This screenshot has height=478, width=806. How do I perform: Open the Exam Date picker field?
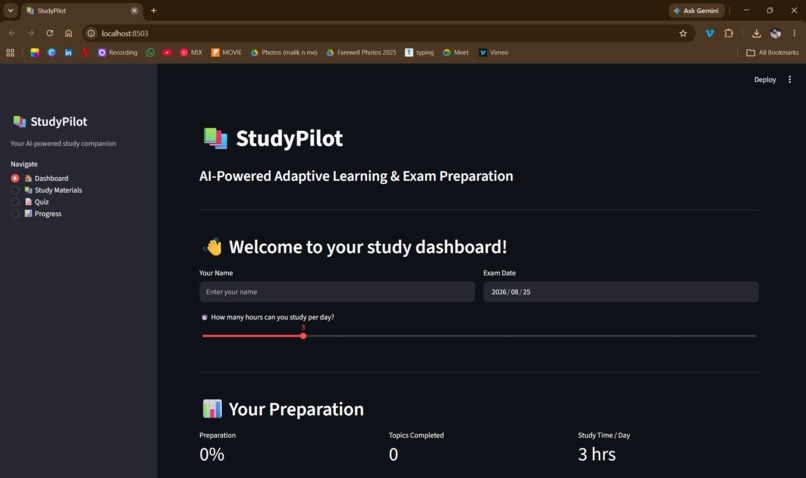(620, 292)
